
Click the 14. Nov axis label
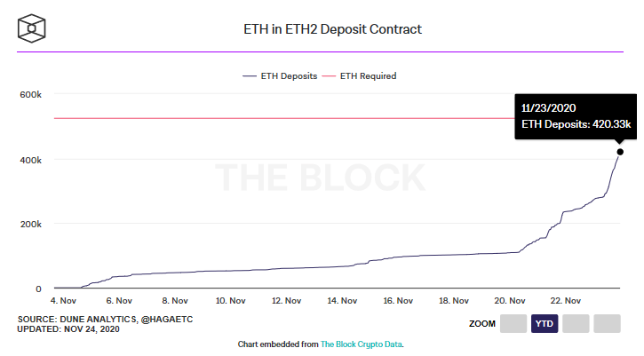pos(342,301)
